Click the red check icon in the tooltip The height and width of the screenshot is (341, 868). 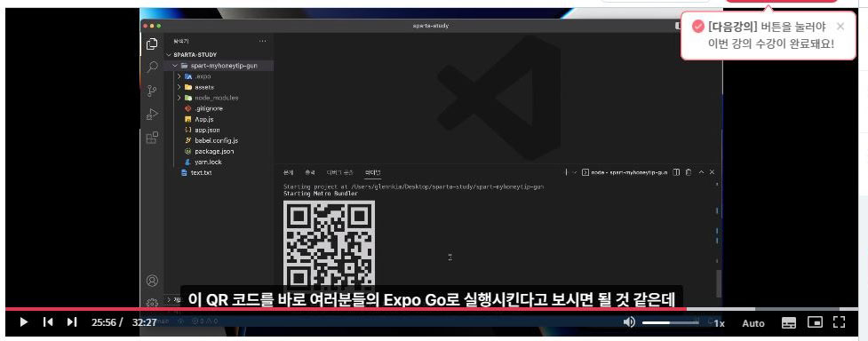698,26
